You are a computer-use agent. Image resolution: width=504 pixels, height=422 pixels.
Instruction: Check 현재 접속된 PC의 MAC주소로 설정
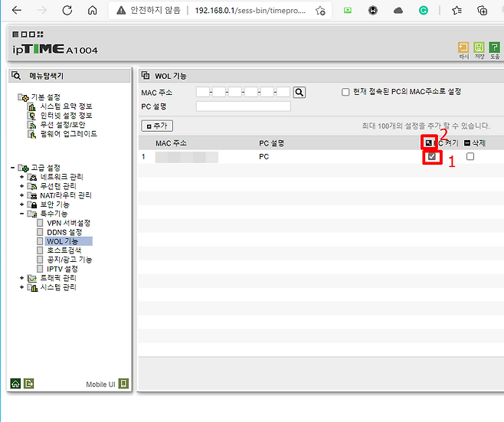[x=345, y=92]
